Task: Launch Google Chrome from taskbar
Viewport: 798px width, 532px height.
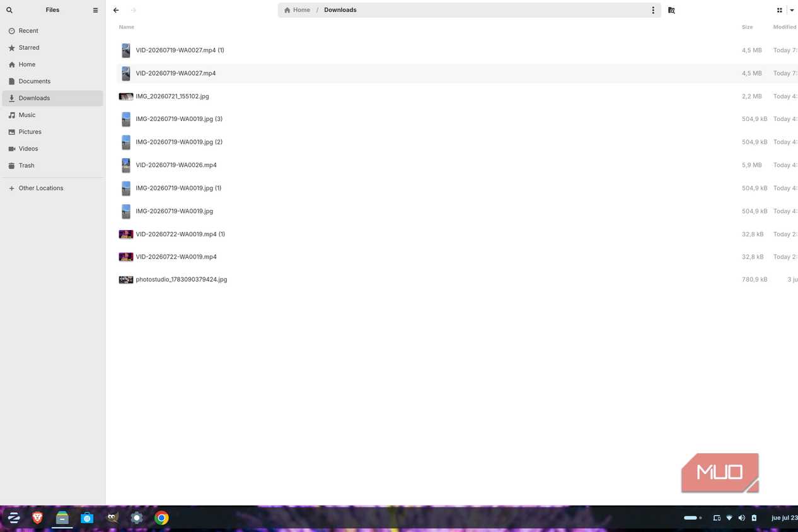Action: 162,518
